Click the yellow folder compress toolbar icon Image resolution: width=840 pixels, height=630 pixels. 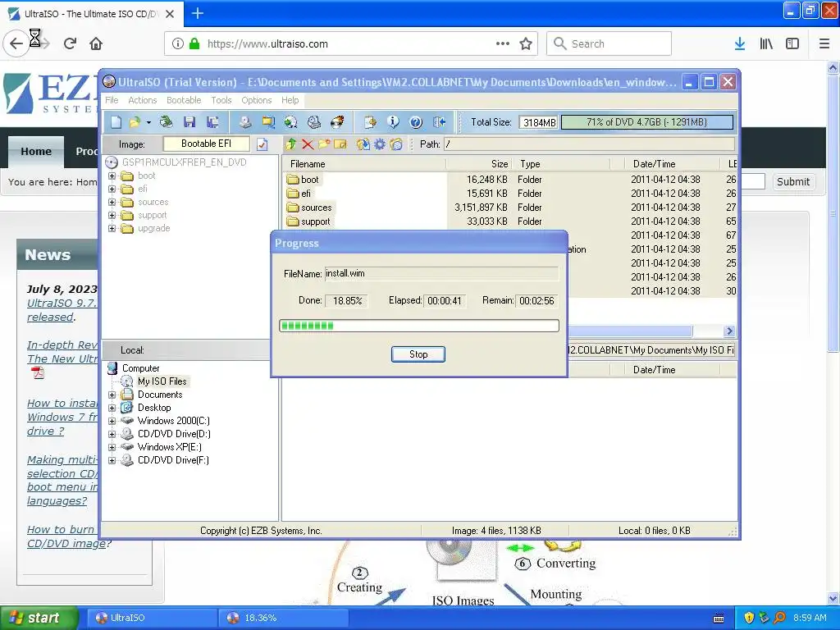tap(268, 122)
